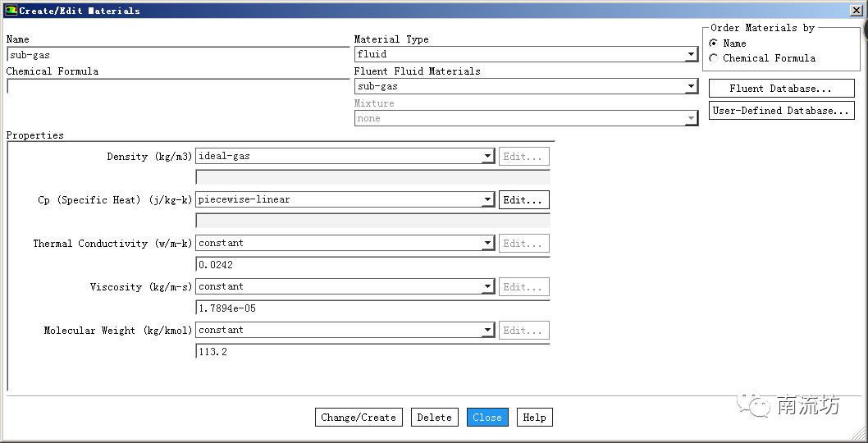Click the molecular weight value 113.2

(x=372, y=352)
